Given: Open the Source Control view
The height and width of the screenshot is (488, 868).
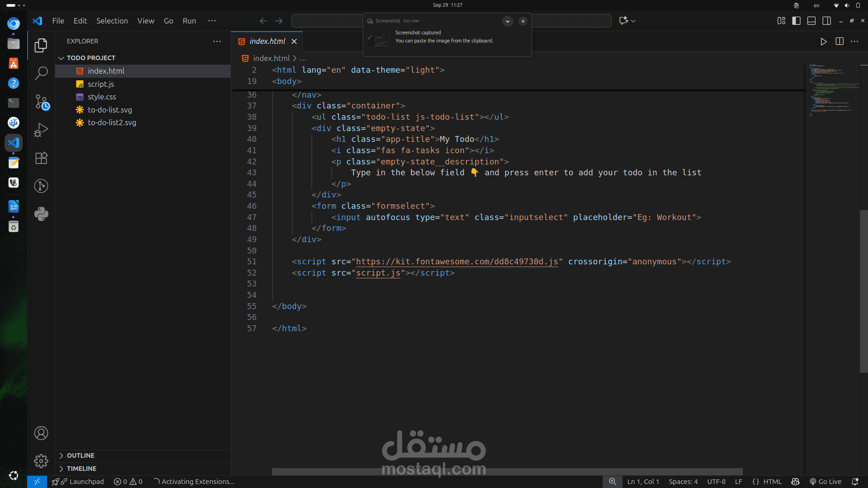Looking at the screenshot, I should [41, 102].
